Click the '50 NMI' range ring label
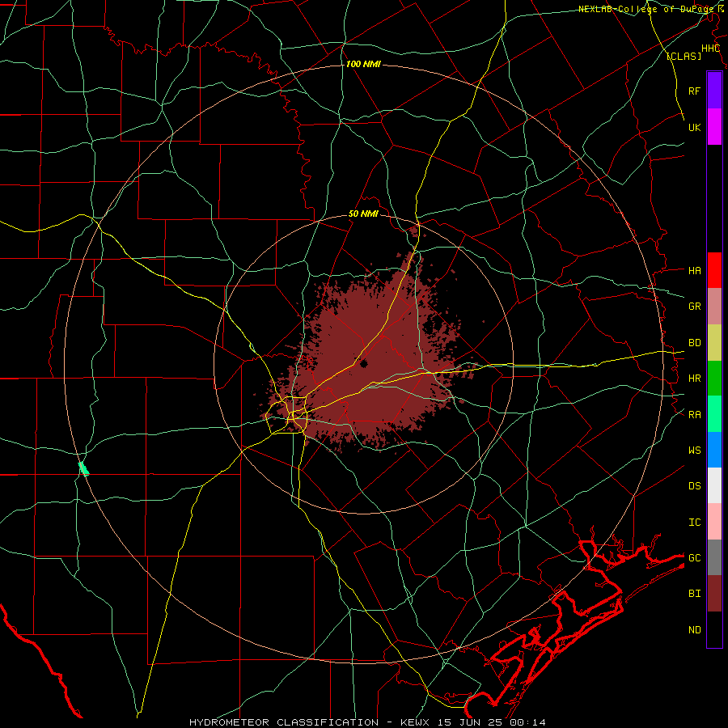728x728 pixels. click(363, 214)
